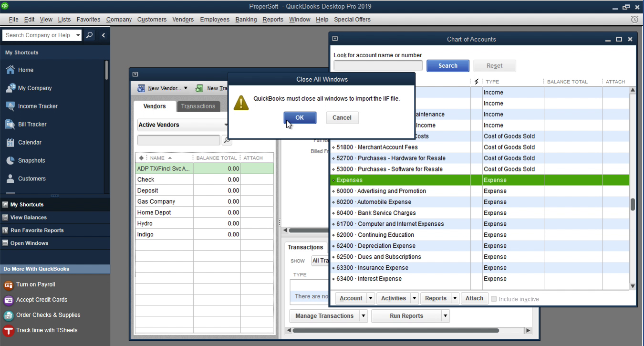The image size is (644, 346).
Task: Open the Reports menu in menu bar
Action: (273, 20)
